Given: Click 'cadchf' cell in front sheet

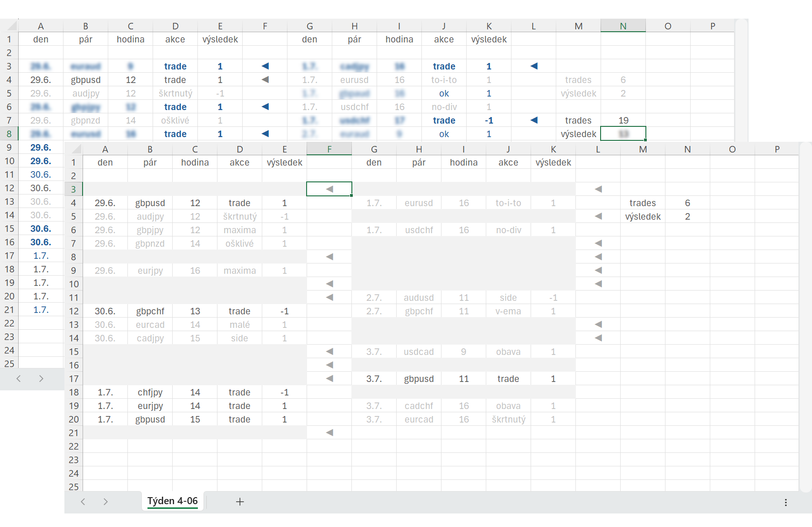Looking at the screenshot, I should (419, 406).
